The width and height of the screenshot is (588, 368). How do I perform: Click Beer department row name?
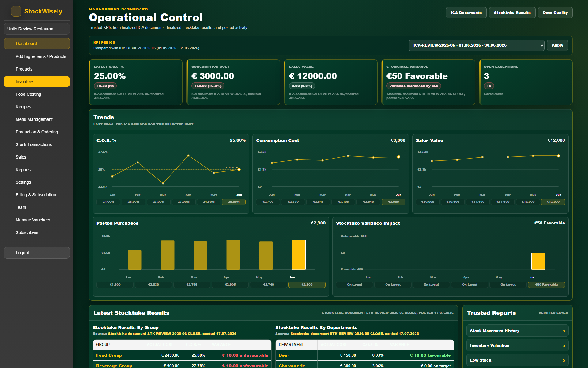[x=284, y=355]
